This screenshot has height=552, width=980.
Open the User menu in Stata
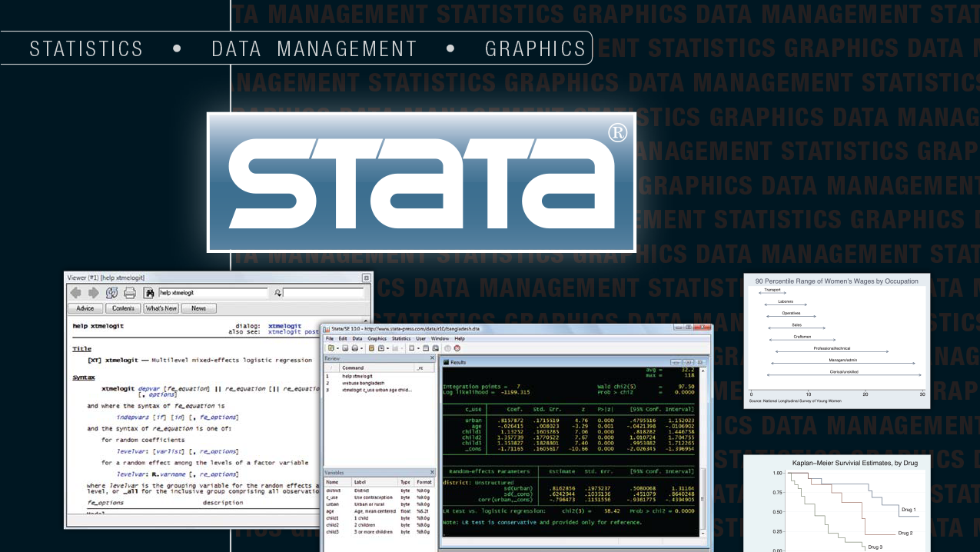point(421,338)
